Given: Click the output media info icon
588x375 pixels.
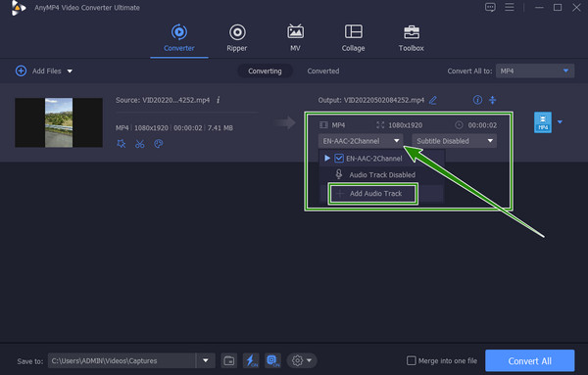Looking at the screenshot, I should (x=477, y=100).
